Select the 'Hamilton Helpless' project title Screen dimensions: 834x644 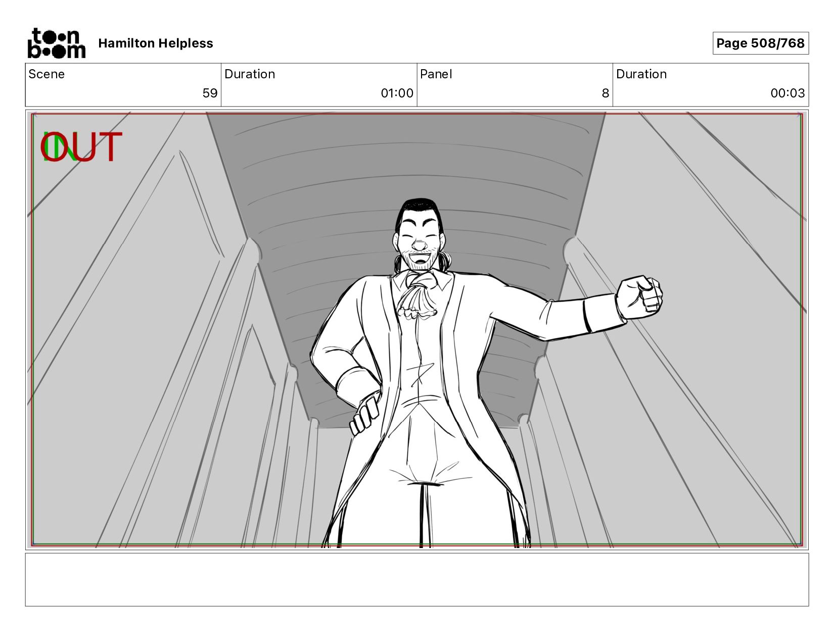coord(156,43)
